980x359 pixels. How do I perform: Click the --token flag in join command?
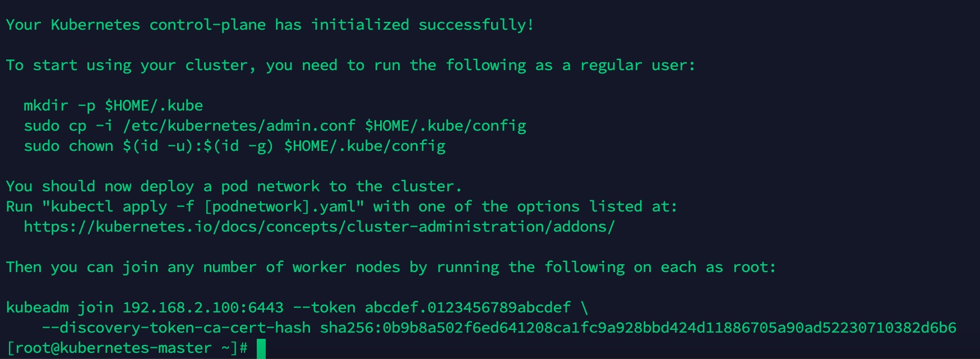coord(324,307)
